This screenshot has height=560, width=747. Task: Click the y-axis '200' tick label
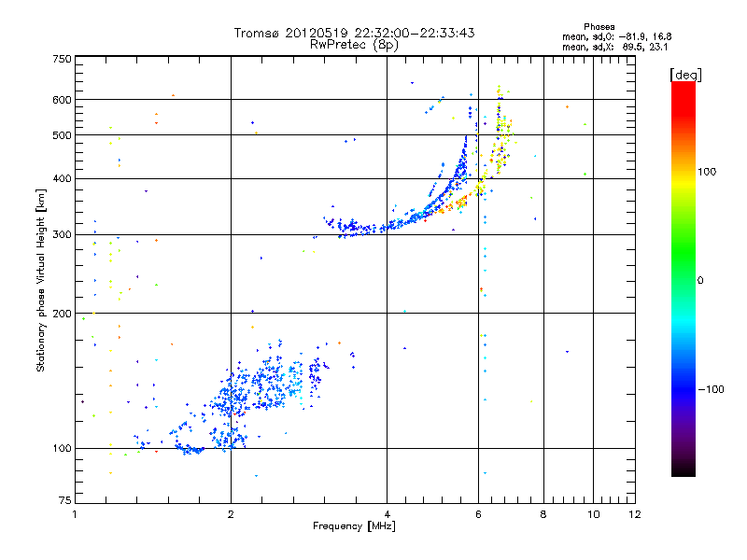(62, 314)
